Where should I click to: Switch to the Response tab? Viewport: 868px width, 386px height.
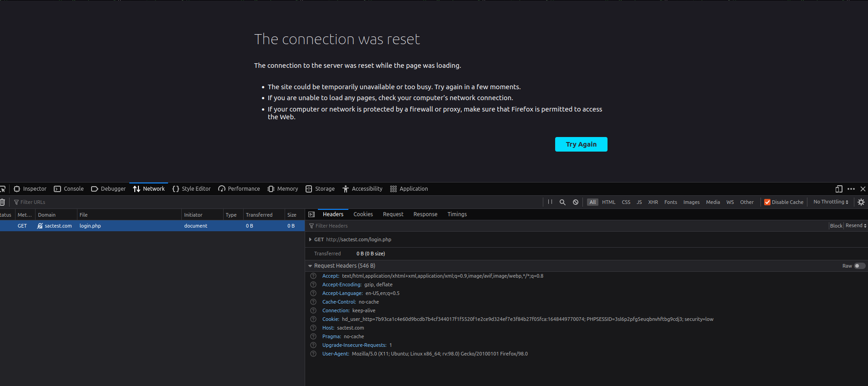[425, 214]
